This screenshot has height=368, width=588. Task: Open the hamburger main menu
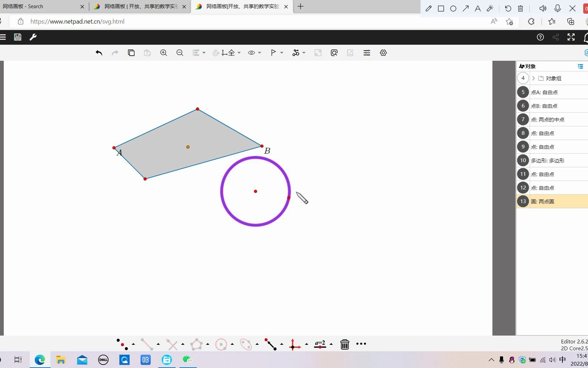pos(3,37)
